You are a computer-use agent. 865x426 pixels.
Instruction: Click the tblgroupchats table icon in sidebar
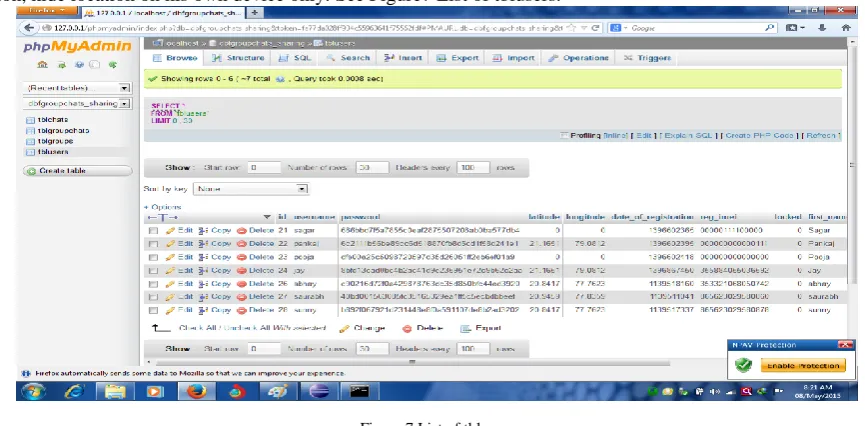(31, 131)
